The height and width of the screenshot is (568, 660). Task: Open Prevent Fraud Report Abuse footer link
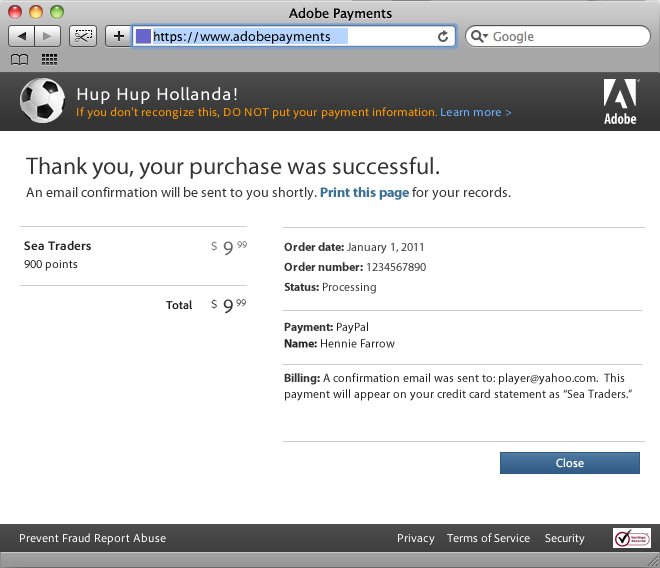coord(92,538)
